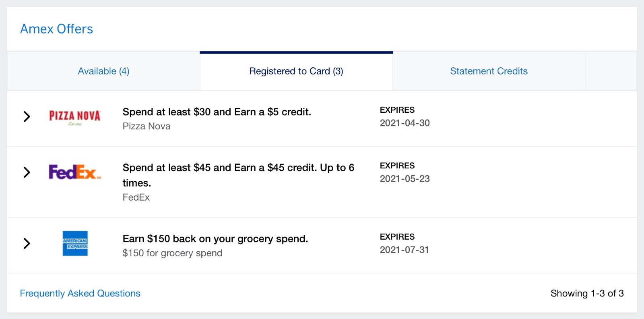Click the FedEx logo
The image size is (644, 319).
pyautogui.click(x=75, y=172)
